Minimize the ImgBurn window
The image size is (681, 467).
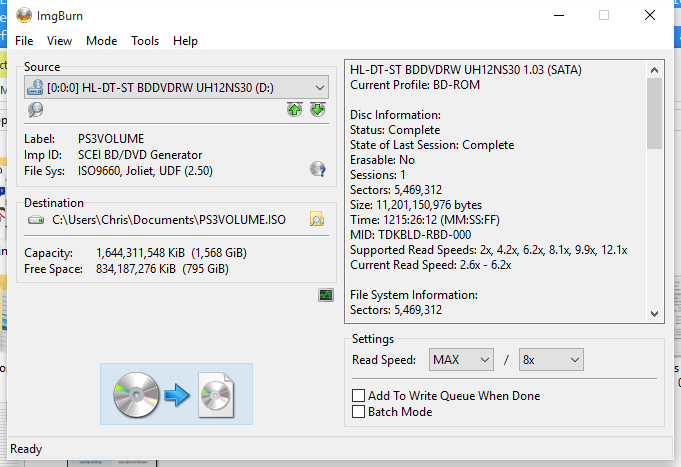[x=559, y=16]
